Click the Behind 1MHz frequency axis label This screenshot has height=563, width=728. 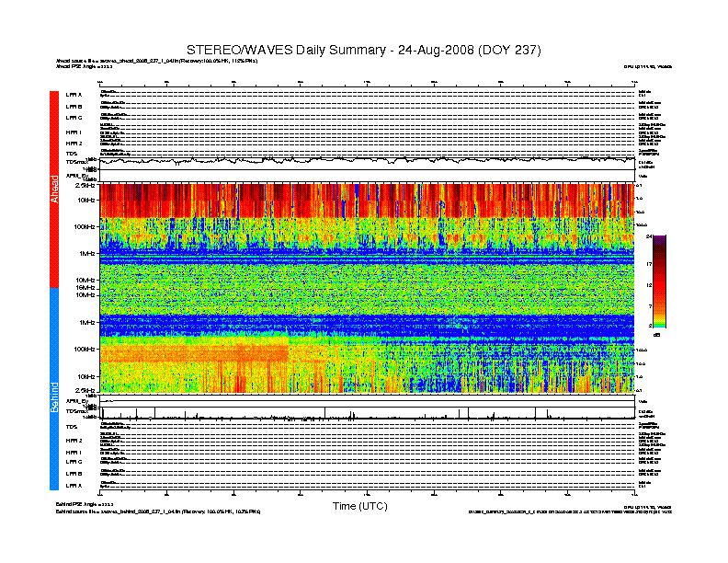[87, 322]
